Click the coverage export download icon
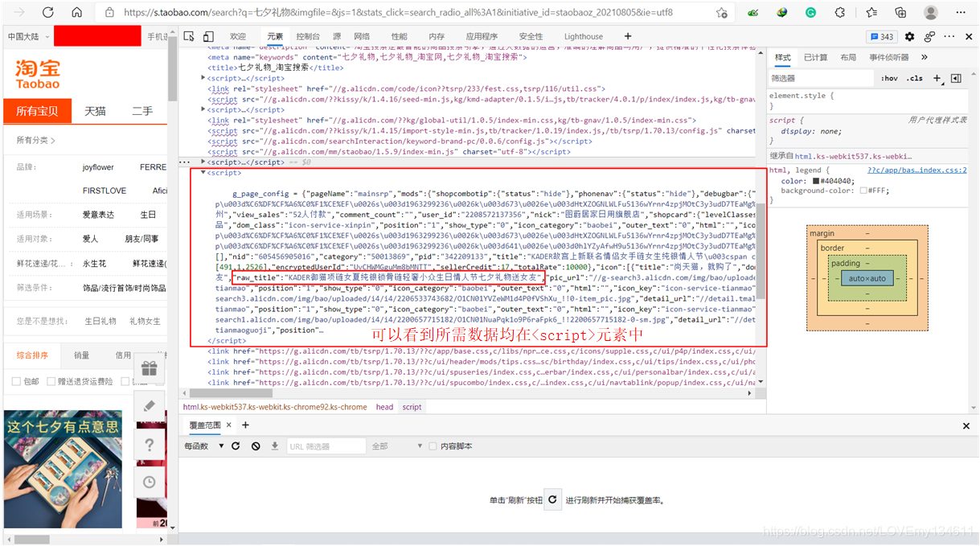 (275, 445)
